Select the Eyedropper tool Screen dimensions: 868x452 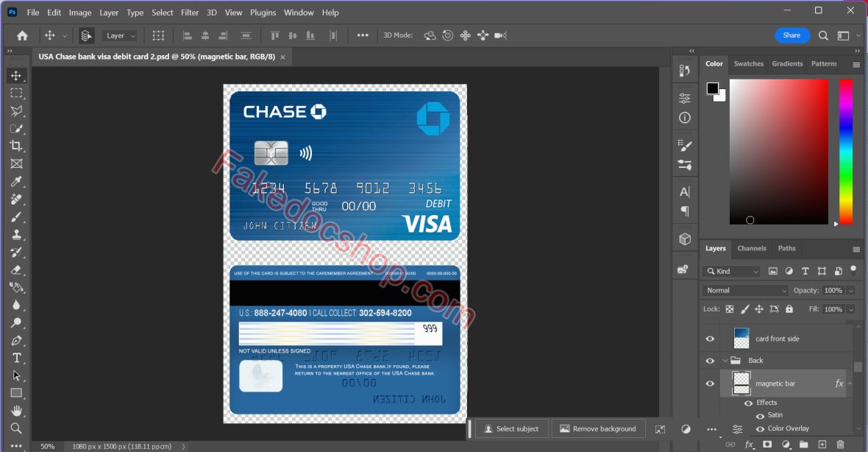pyautogui.click(x=16, y=182)
